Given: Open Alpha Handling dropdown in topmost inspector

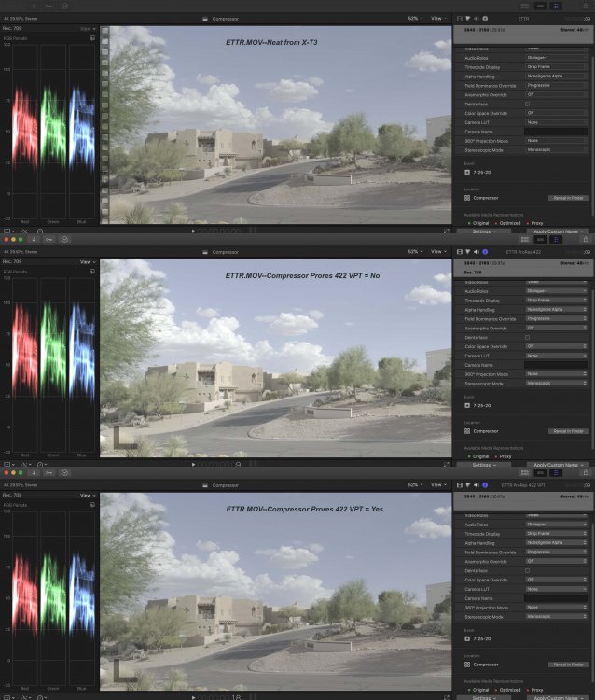Looking at the screenshot, I should [x=557, y=76].
